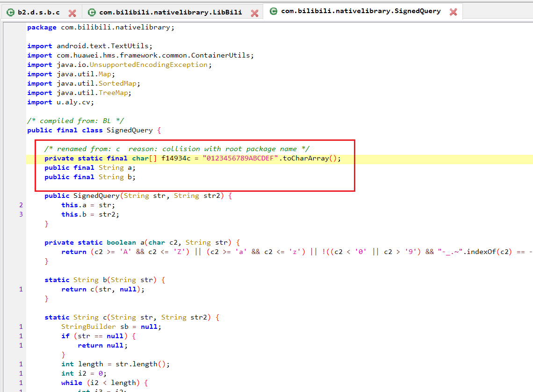This screenshot has width=533, height=392.
Task: Click the 'public final String a;' field
Action: point(90,167)
